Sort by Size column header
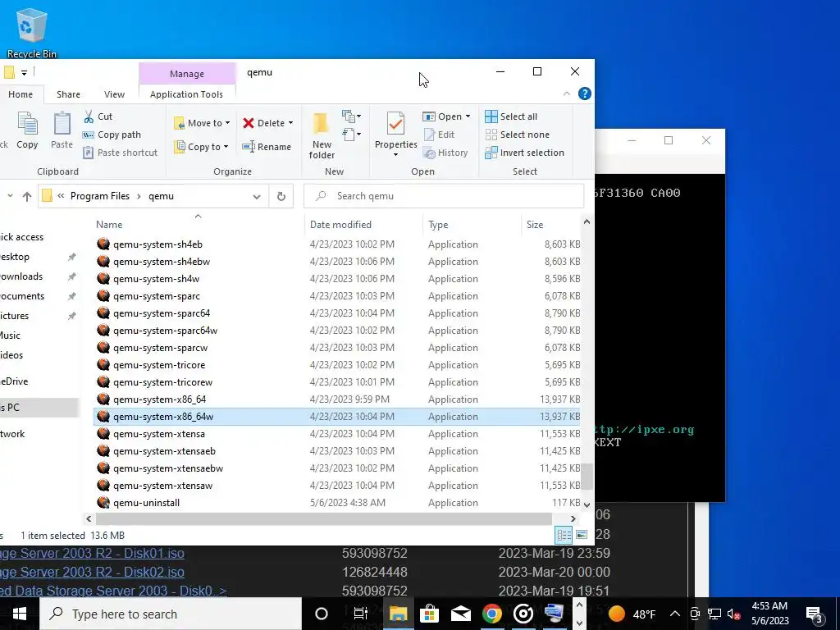840x630 pixels. (x=550, y=225)
